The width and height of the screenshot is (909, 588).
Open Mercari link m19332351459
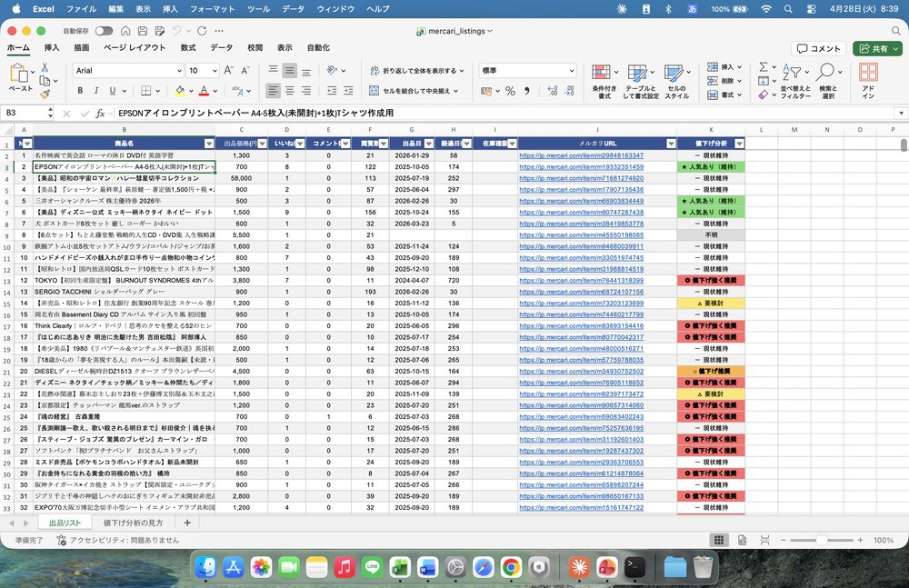point(582,167)
